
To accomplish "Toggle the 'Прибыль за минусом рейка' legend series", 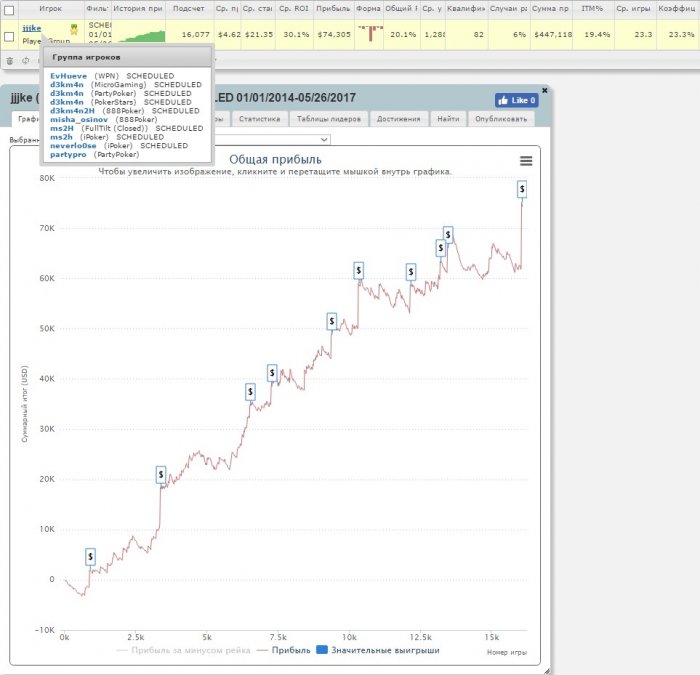I will 183,650.
